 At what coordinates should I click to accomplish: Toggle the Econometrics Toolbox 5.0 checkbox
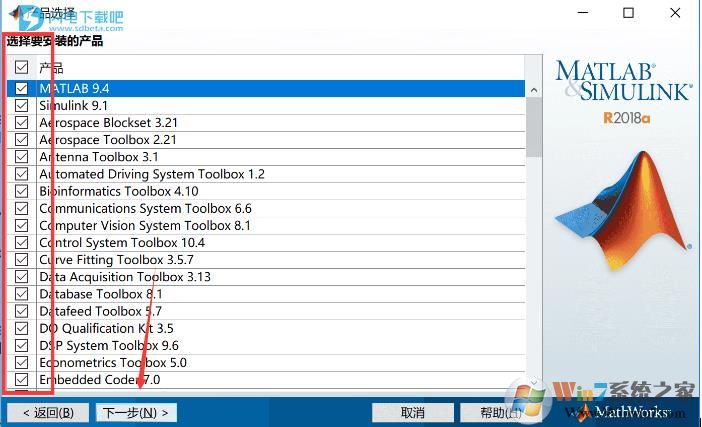pos(21,363)
